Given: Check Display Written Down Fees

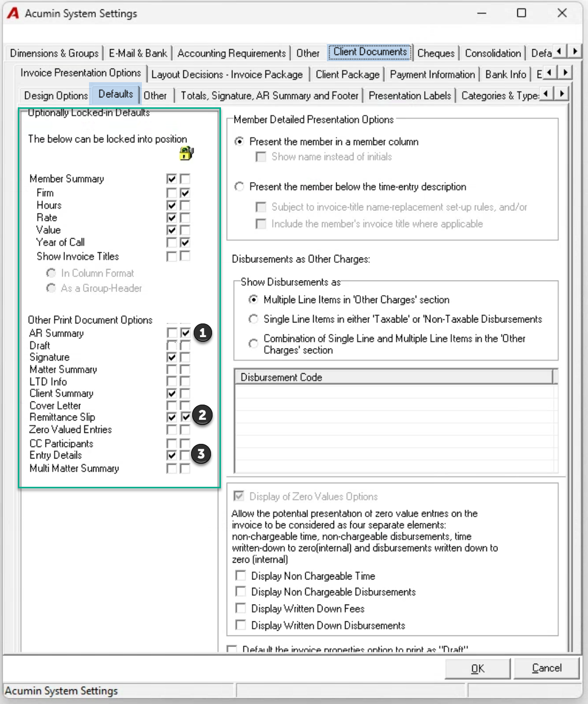Looking at the screenshot, I should (x=241, y=608).
